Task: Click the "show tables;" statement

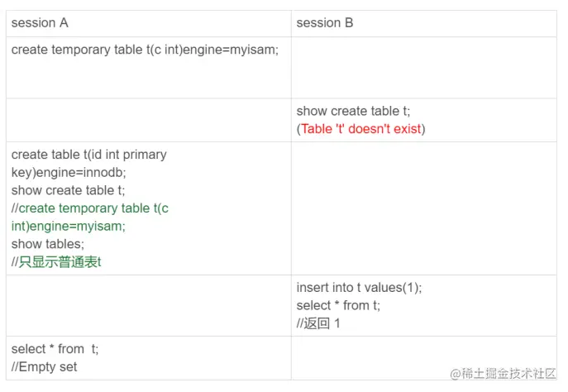Action: pos(48,244)
